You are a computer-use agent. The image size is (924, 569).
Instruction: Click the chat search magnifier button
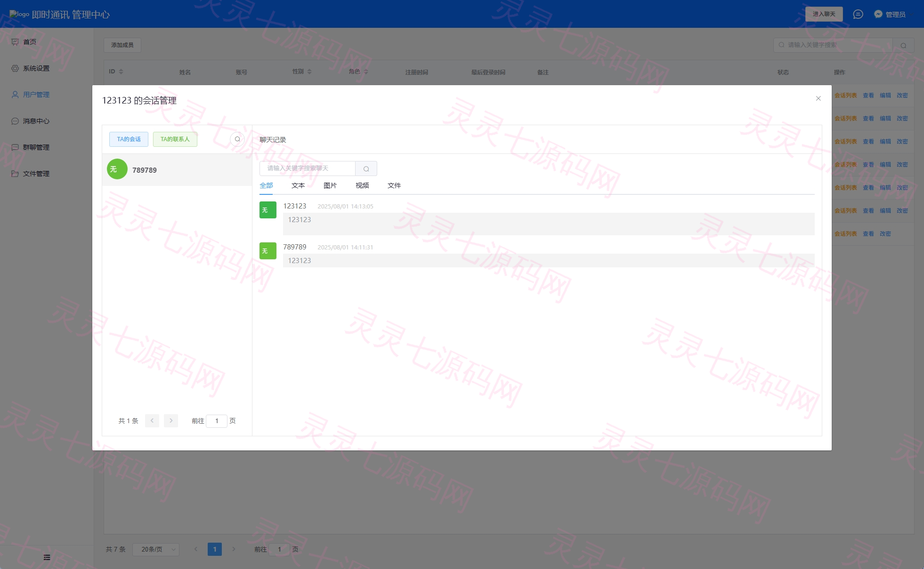366,168
